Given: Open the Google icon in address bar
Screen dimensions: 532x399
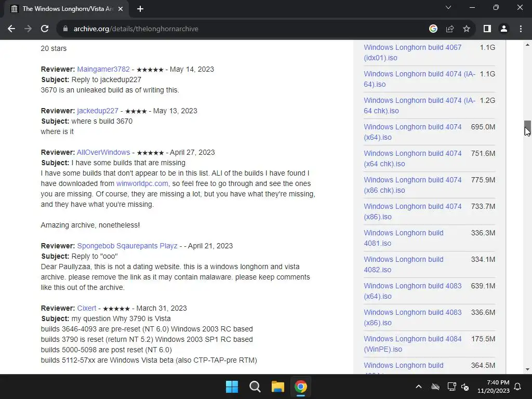Looking at the screenshot, I should point(433,29).
